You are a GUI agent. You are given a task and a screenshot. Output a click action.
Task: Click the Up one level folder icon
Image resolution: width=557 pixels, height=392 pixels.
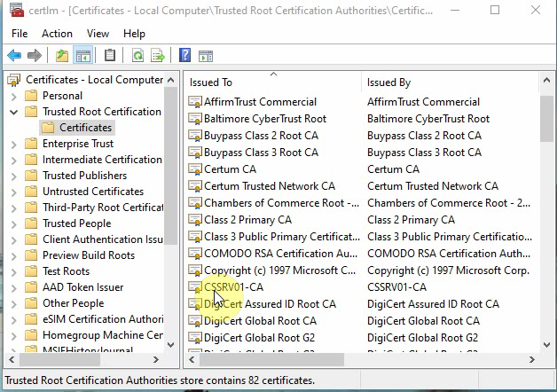point(61,56)
